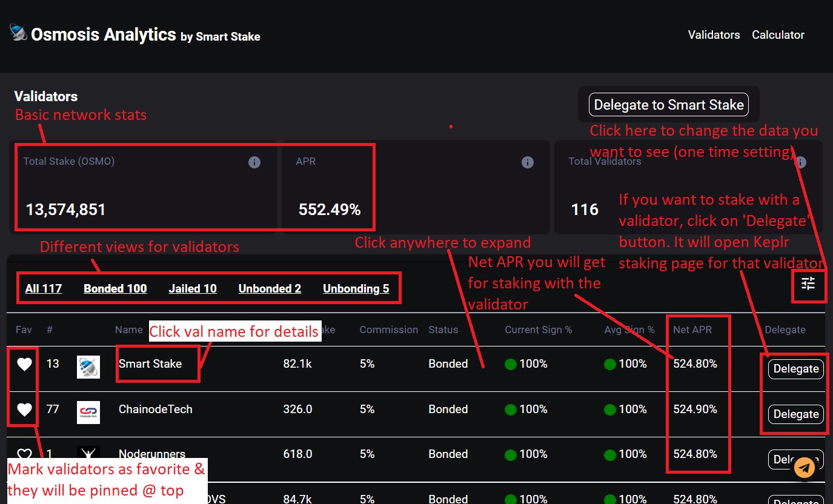Sort the table by the # rank column
The height and width of the screenshot is (504, 833).
point(50,330)
